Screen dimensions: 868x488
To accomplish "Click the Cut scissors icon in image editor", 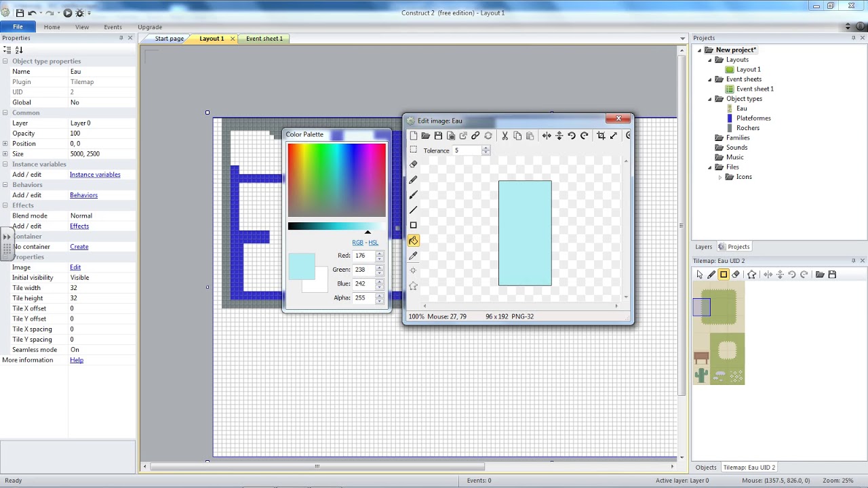I will point(505,136).
